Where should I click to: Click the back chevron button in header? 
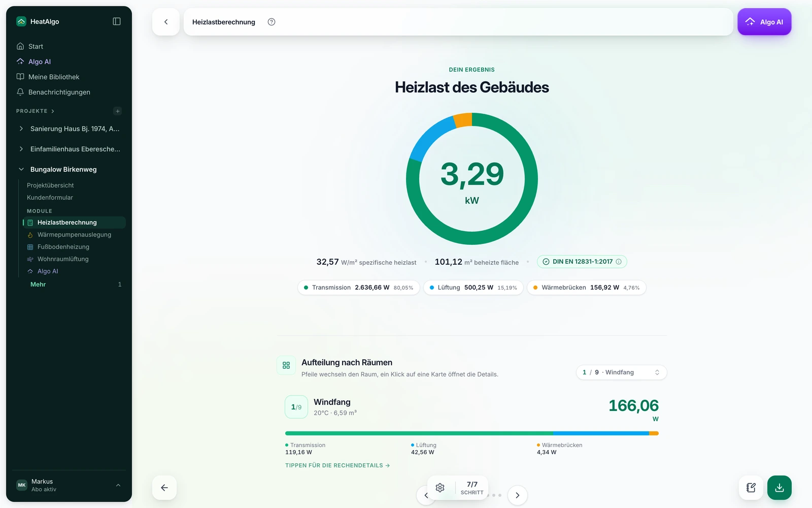[x=166, y=22]
